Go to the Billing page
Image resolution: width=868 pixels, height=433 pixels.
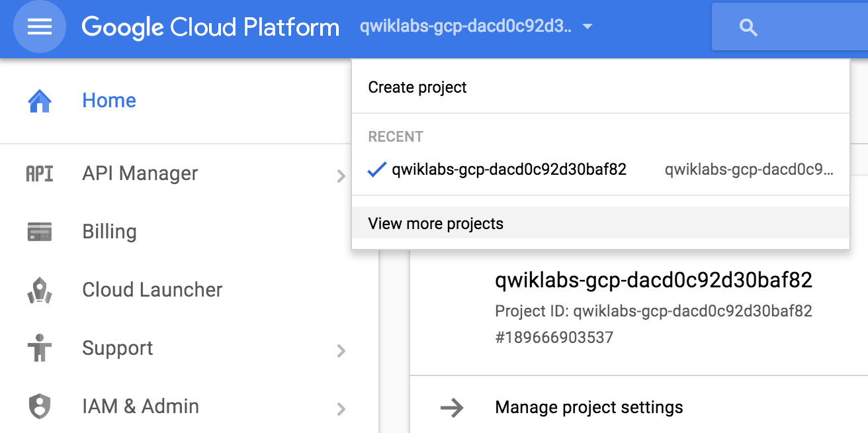(109, 232)
